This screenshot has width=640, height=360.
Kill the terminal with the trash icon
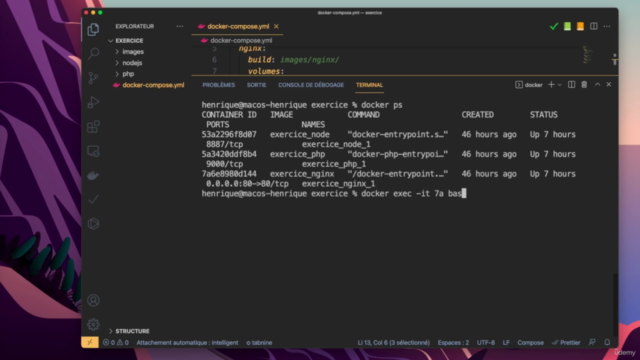tap(584, 84)
